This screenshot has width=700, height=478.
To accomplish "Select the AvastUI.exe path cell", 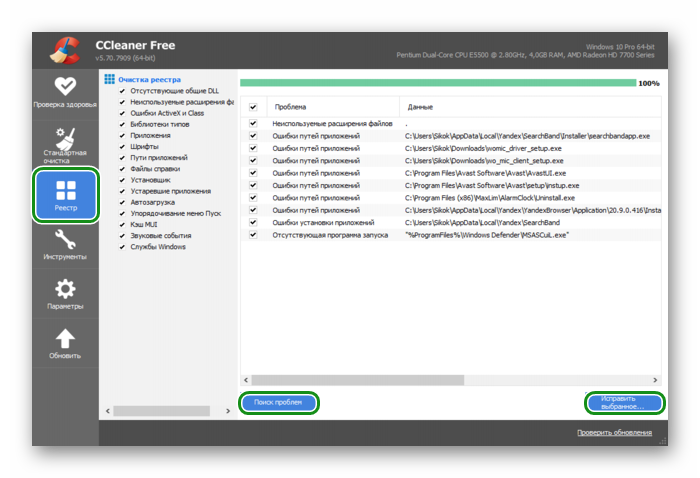I will [x=485, y=173].
